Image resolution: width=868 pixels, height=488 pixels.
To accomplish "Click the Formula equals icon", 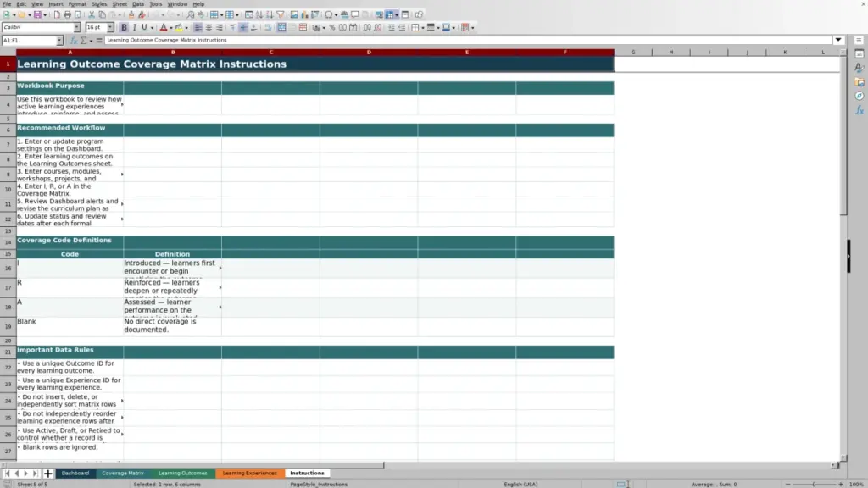I will click(x=99, y=41).
